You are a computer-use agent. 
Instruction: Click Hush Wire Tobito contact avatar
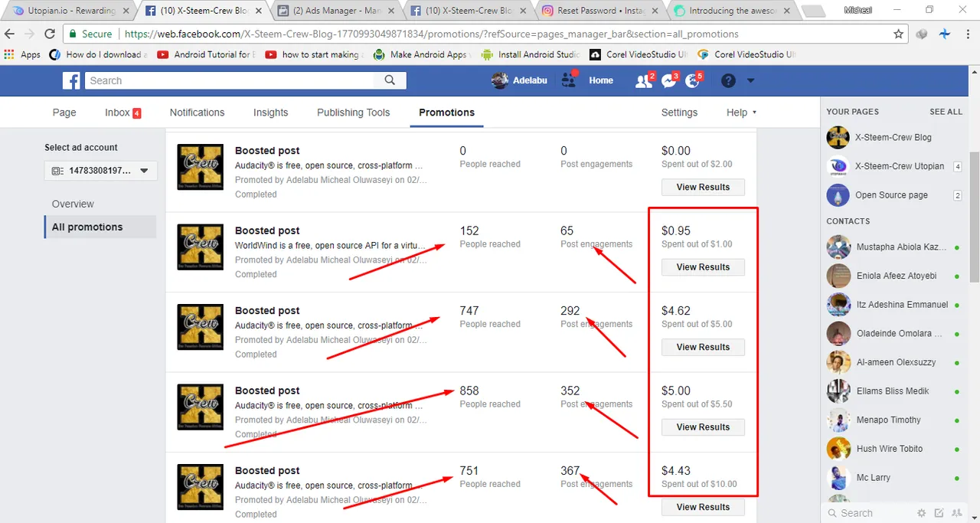click(x=838, y=449)
